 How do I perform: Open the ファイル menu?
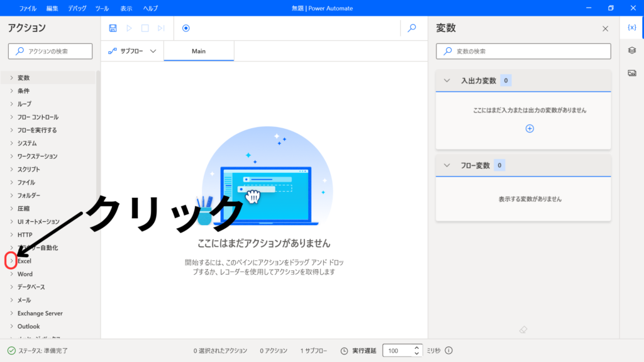tap(28, 8)
